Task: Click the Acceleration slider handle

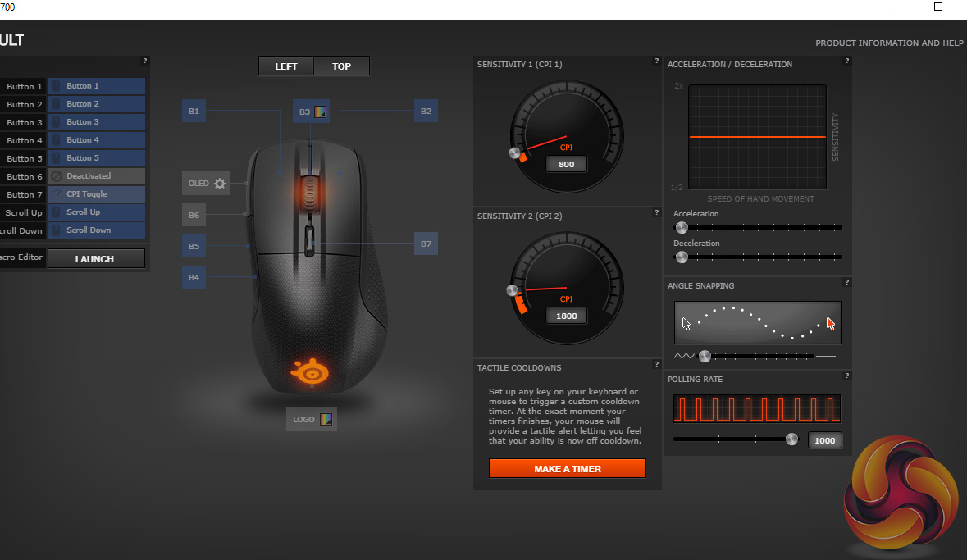Action: click(x=682, y=228)
